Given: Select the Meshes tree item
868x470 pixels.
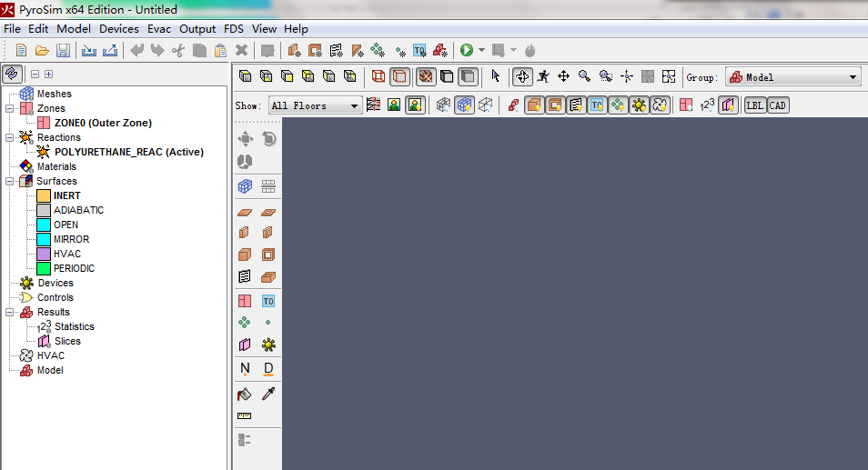Looking at the screenshot, I should pyautogui.click(x=54, y=94).
